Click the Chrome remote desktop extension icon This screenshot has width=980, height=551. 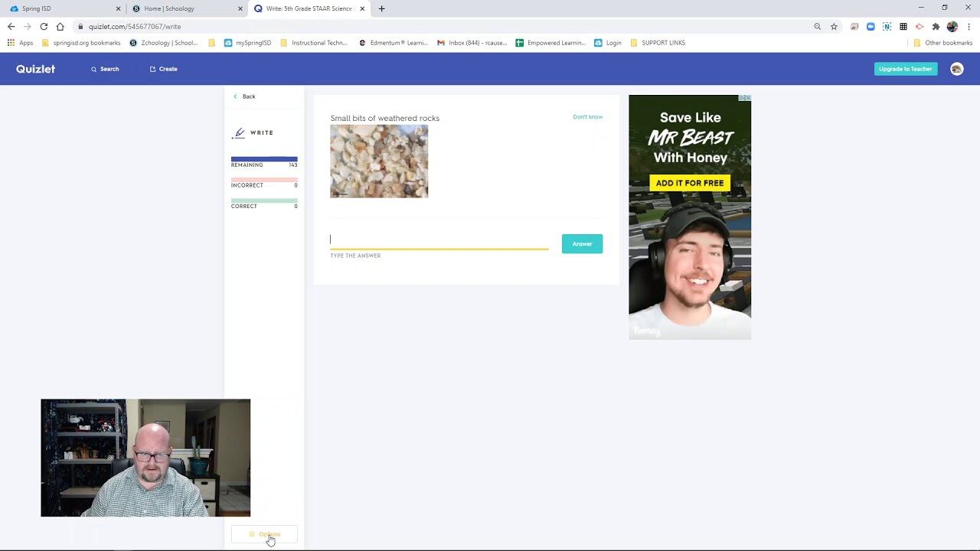(854, 26)
